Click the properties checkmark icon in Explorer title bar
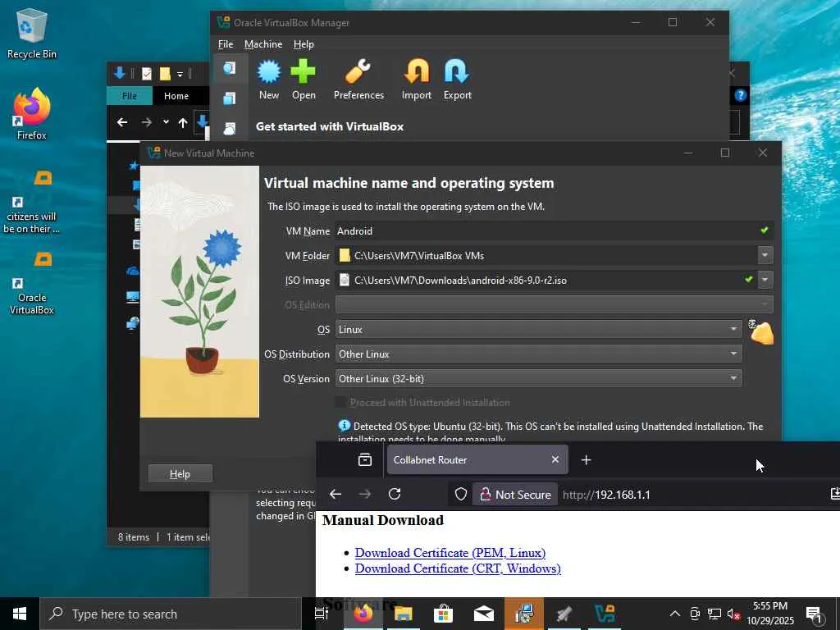This screenshot has height=630, width=840. click(147, 73)
